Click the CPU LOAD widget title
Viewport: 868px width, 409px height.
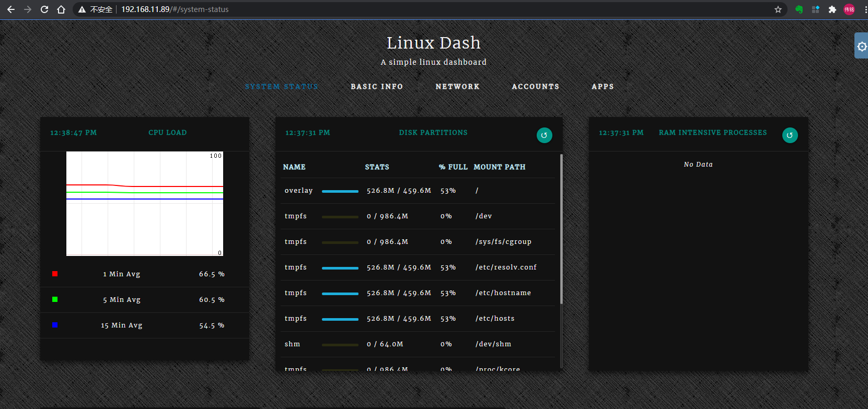pyautogui.click(x=168, y=133)
